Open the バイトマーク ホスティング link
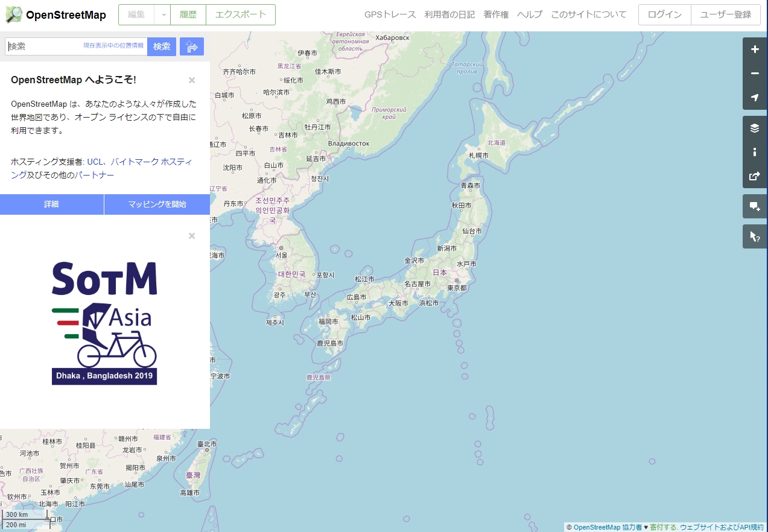This screenshot has height=532, width=768. (151, 162)
